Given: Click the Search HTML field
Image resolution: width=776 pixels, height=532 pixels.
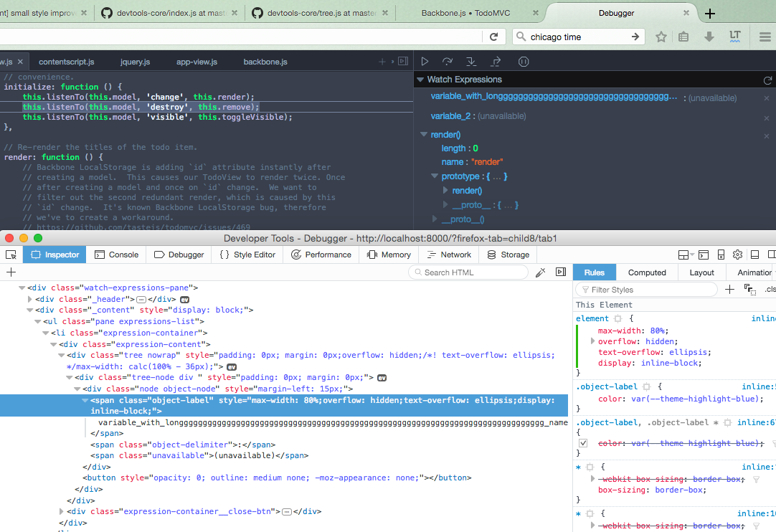Looking at the screenshot, I should coord(468,272).
